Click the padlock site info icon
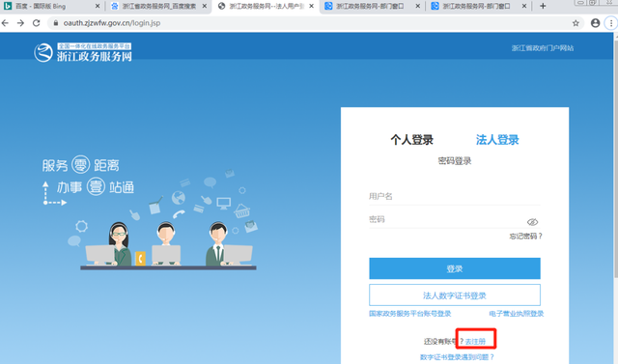This screenshot has width=618, height=364. (56, 23)
